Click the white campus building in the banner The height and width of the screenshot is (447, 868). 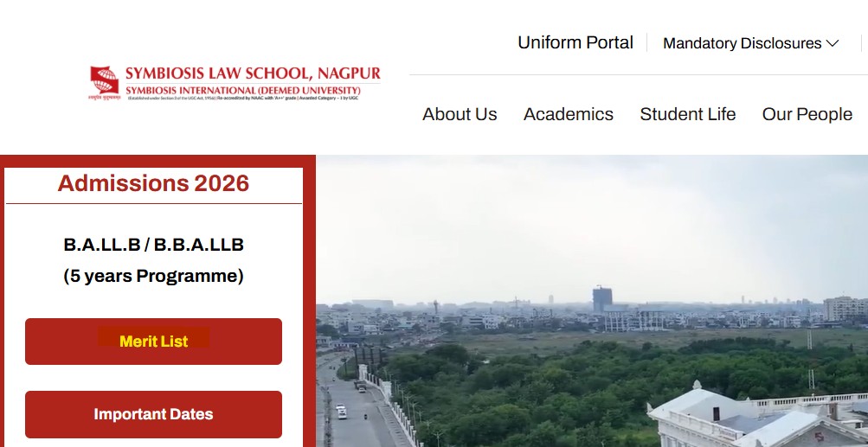[x=758, y=416]
